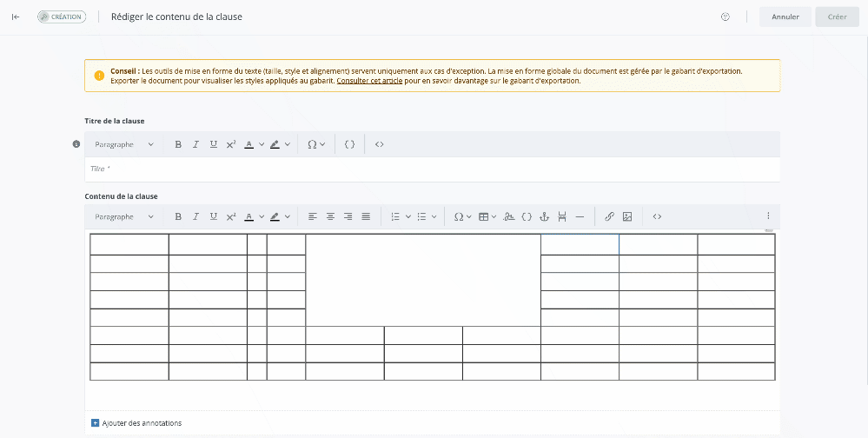Screen dimensions: 868x438
Task: Open the Paragraphe dropdown in content toolbar
Action: click(x=124, y=216)
